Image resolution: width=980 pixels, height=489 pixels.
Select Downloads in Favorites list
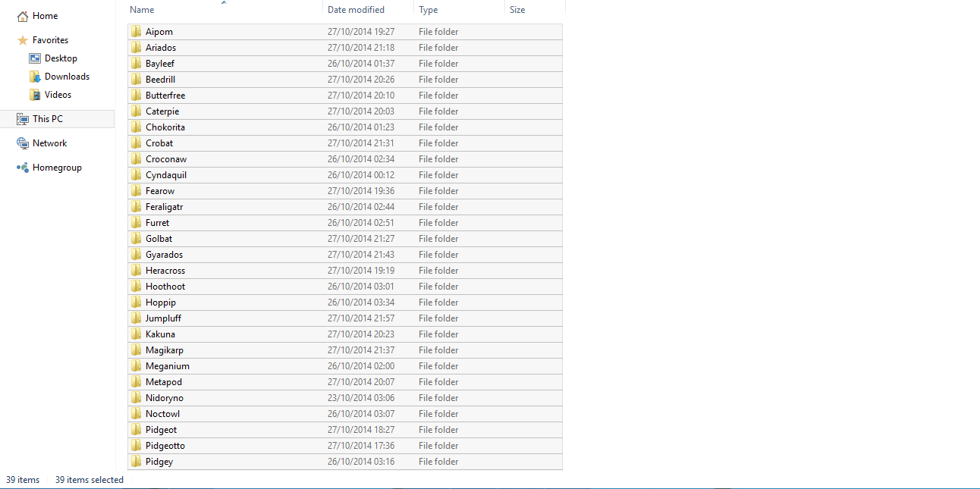pos(67,77)
